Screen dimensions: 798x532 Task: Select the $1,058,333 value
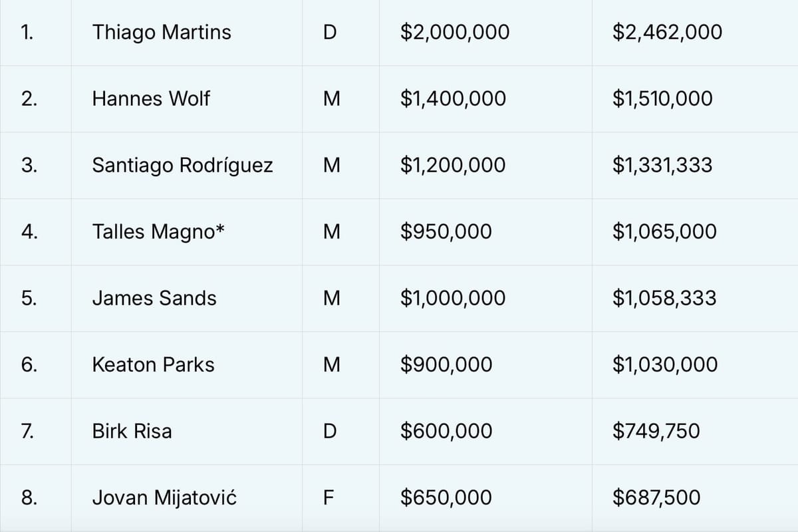click(x=664, y=298)
